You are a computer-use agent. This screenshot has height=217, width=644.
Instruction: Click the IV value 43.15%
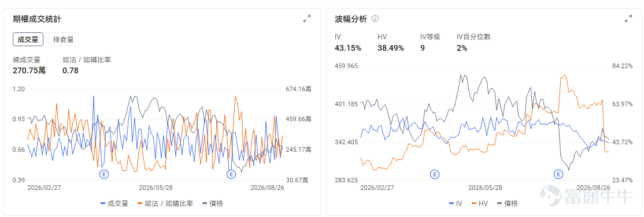coord(348,48)
